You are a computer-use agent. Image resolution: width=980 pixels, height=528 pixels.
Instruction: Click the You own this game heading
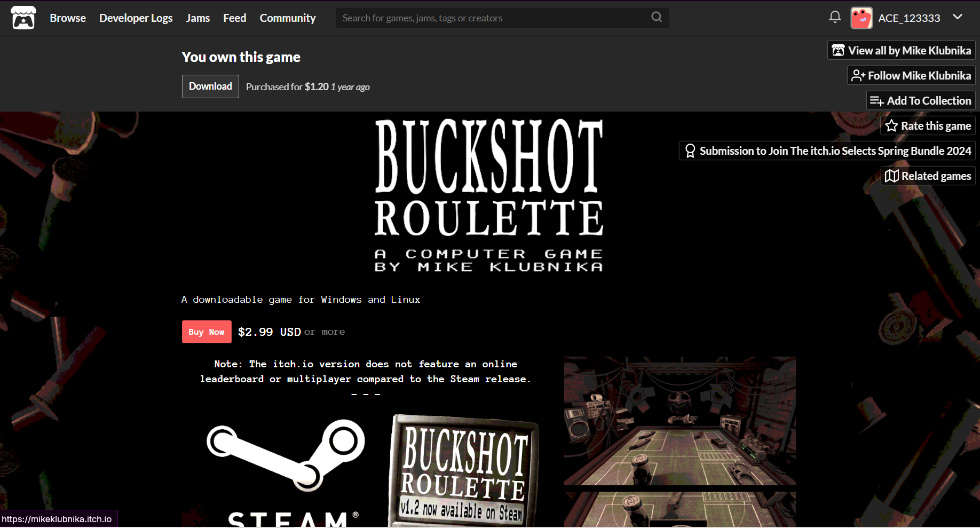(241, 57)
